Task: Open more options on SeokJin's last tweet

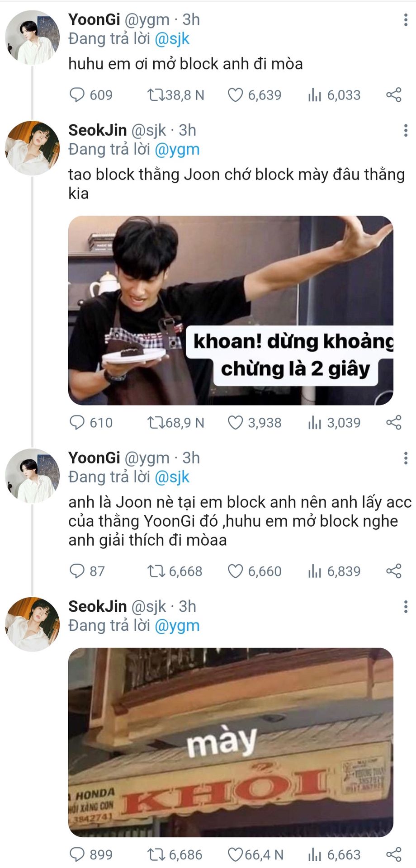Action: tap(406, 607)
